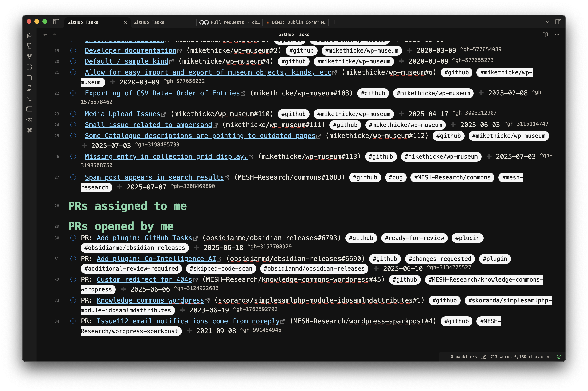Check the Developer documentation task checkbox

73,51
